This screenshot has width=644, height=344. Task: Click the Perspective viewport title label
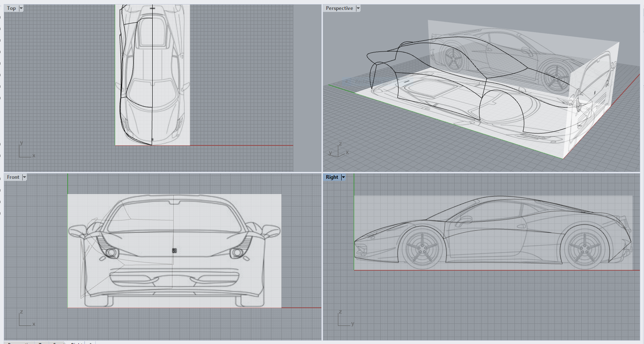(x=339, y=8)
